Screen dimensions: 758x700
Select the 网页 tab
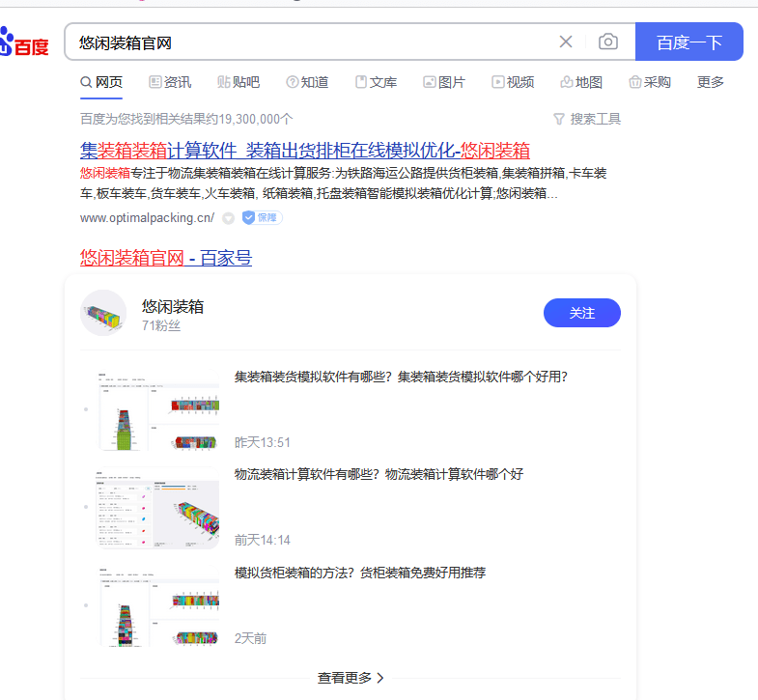click(x=101, y=82)
